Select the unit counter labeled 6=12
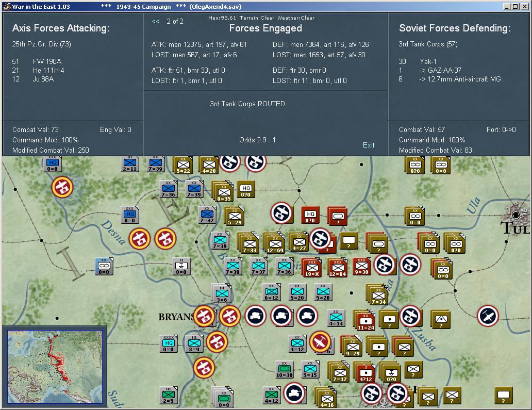The width and height of the screenshot is (532, 410). coord(272,292)
